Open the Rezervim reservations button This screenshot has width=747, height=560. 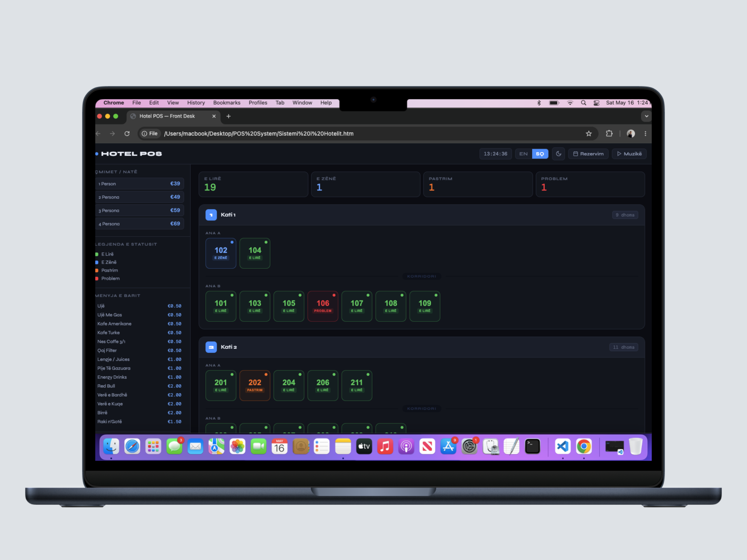pyautogui.click(x=588, y=154)
